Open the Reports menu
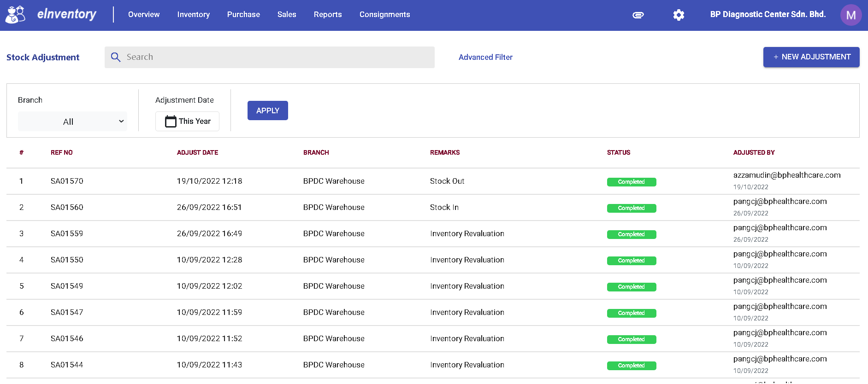 pyautogui.click(x=328, y=15)
